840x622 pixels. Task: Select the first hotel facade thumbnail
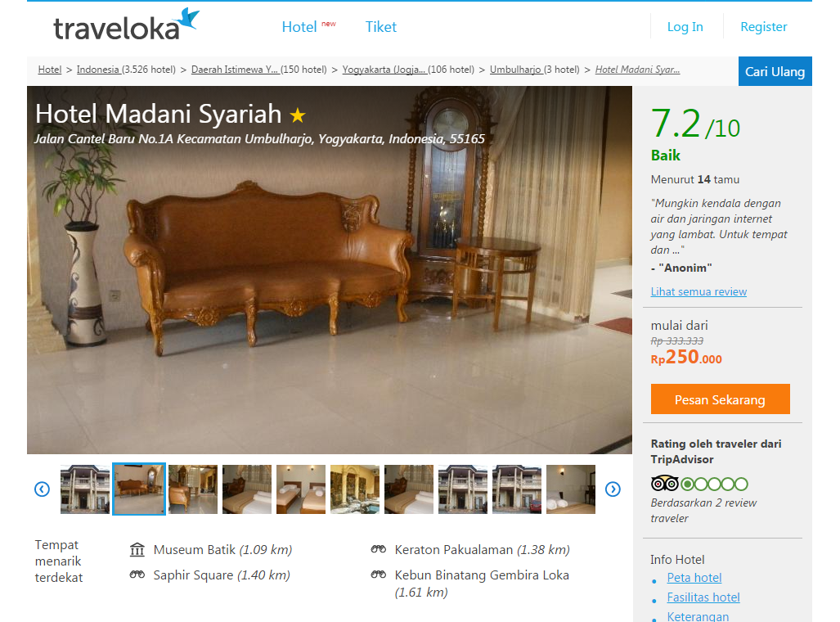(x=84, y=489)
